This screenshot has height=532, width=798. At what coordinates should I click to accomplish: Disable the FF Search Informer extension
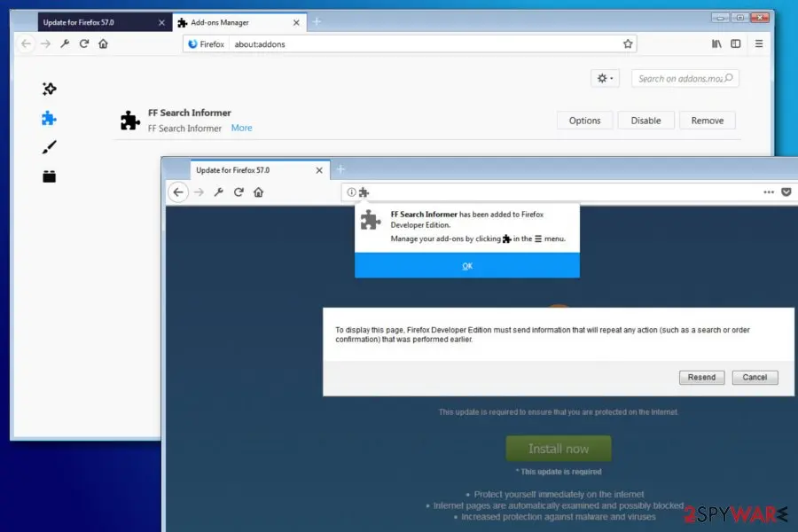(x=645, y=121)
